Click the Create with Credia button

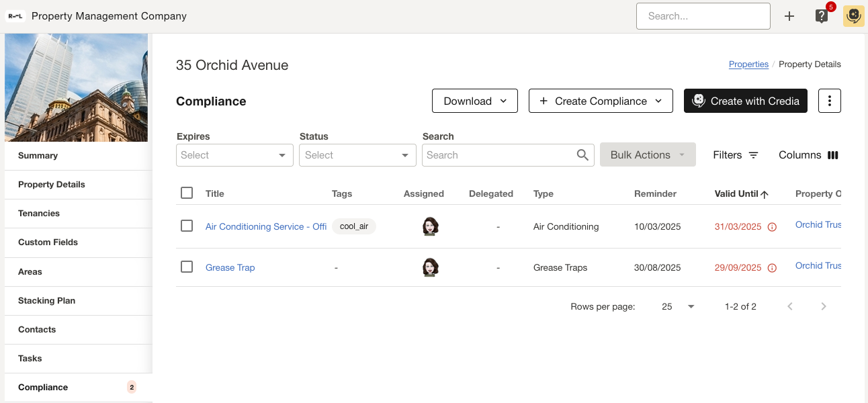click(745, 101)
